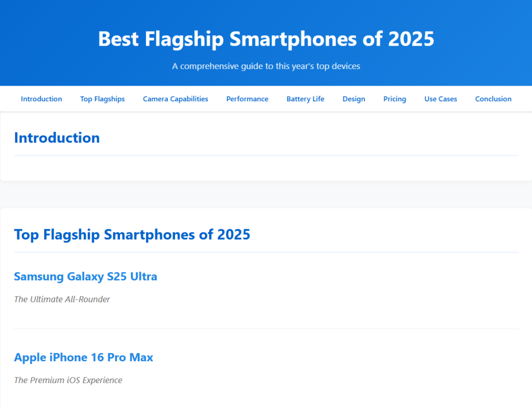
Task: Click the Introduction section heading
Action: [x=57, y=138]
